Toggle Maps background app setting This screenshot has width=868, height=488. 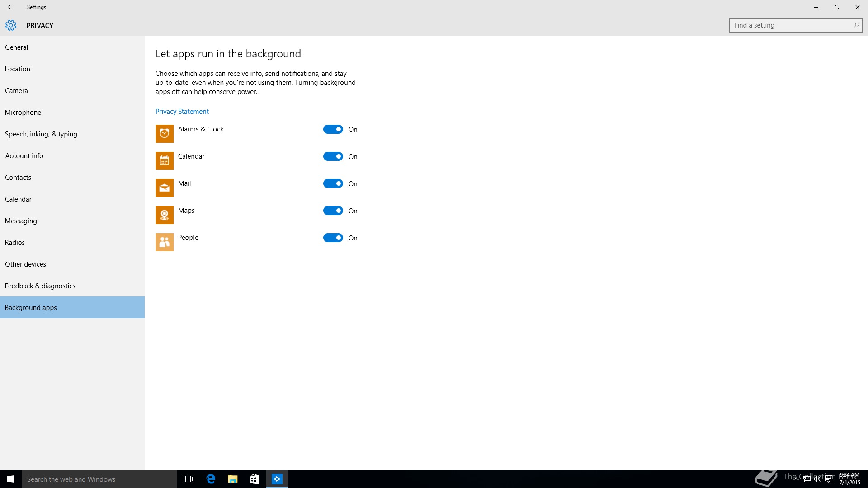tap(333, 211)
